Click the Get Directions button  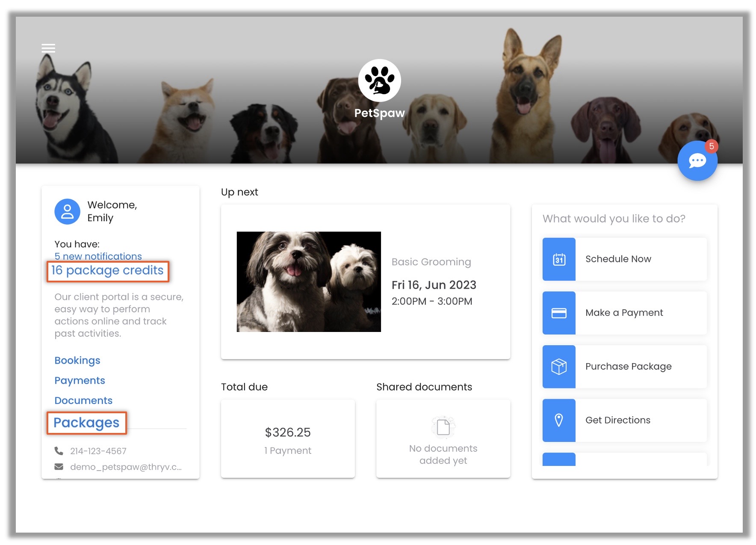pos(624,421)
